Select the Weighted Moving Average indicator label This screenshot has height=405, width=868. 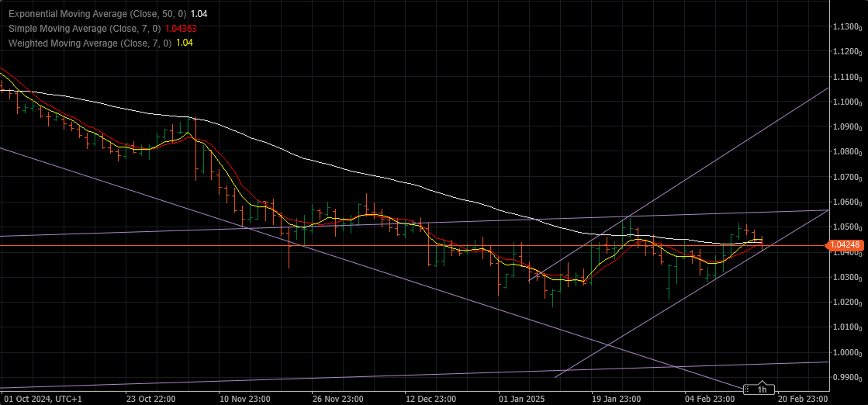[x=90, y=43]
